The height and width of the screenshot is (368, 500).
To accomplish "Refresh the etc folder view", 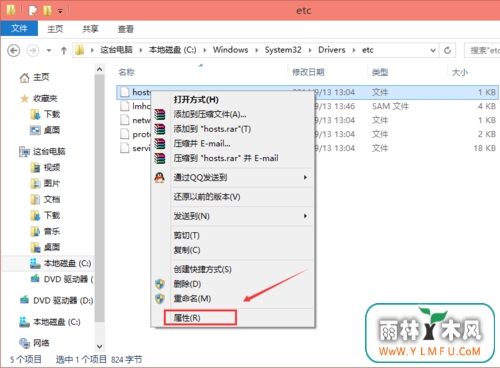I will coord(447,50).
